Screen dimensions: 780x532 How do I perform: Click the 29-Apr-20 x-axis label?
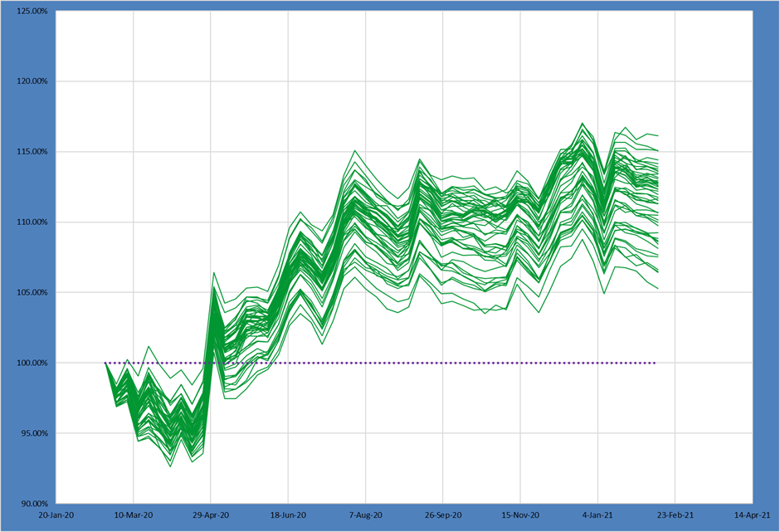[211, 515]
